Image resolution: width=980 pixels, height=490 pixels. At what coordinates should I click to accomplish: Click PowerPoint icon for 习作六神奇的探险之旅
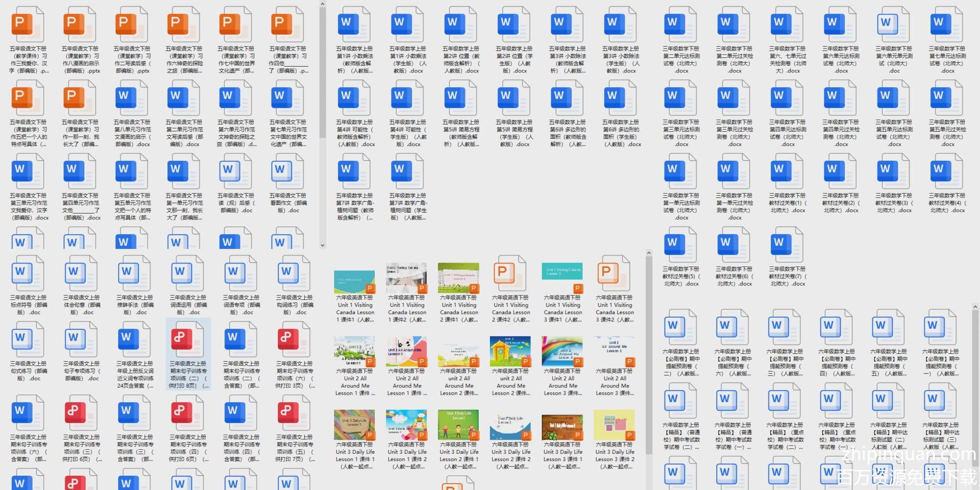(184, 24)
